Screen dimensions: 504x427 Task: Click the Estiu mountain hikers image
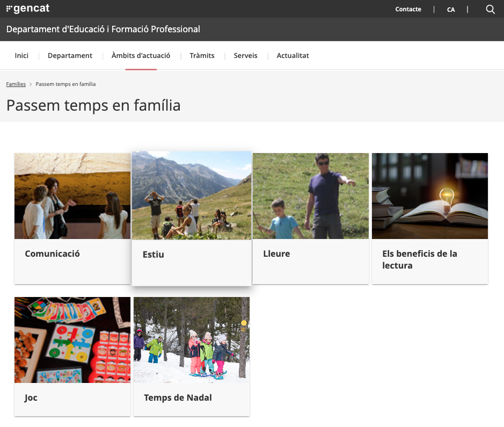191,195
